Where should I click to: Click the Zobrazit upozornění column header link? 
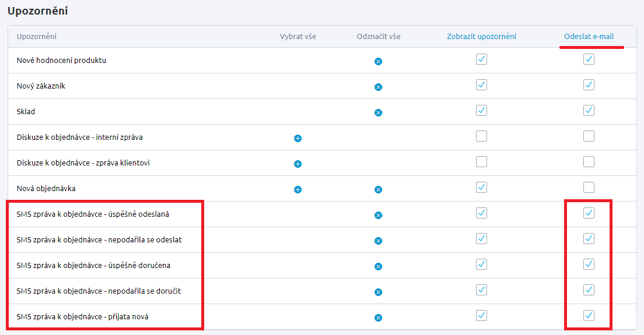[481, 37]
